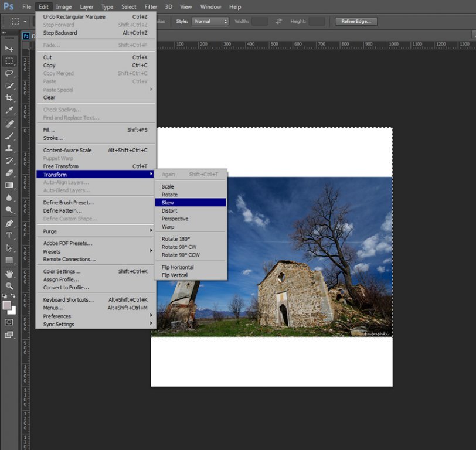Select the Move tool
Viewport: 476px width, 450px height.
(x=9, y=49)
